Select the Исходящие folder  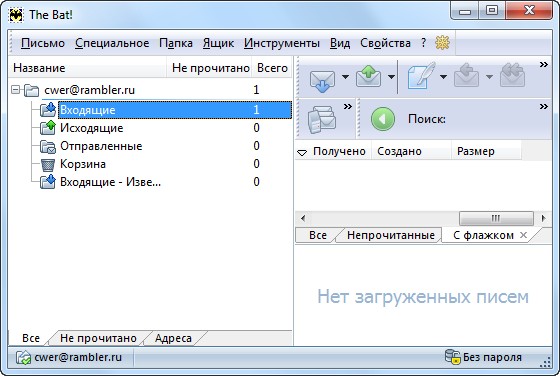coord(91,128)
